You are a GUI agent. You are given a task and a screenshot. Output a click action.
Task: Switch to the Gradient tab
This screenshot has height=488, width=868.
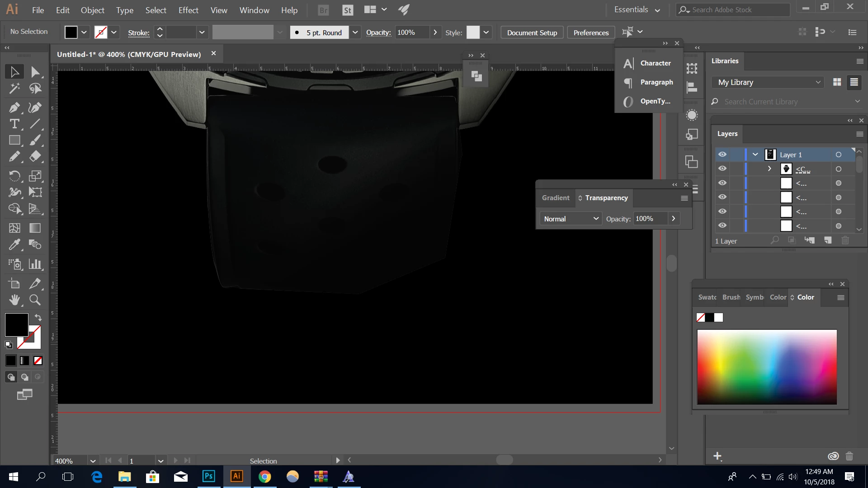tap(556, 198)
